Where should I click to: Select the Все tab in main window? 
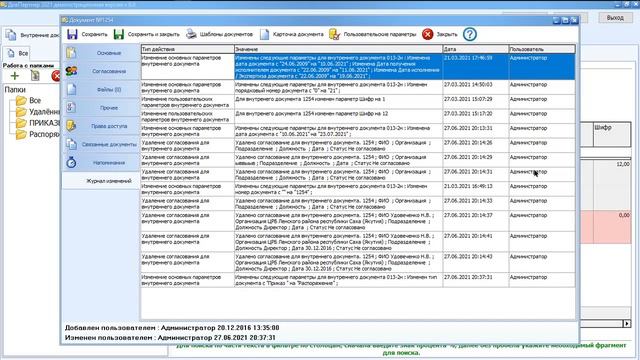click(18, 53)
